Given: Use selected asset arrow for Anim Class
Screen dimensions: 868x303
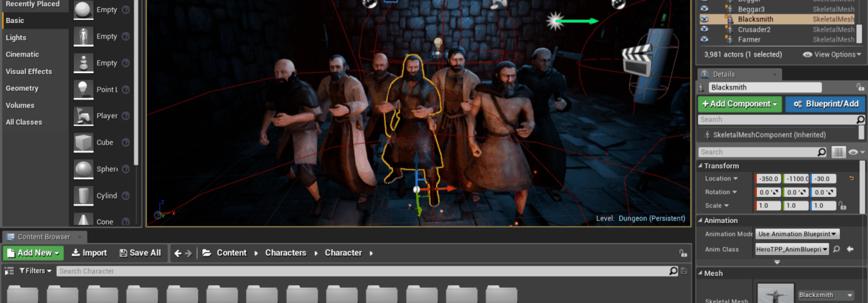Looking at the screenshot, I should 849,249.
